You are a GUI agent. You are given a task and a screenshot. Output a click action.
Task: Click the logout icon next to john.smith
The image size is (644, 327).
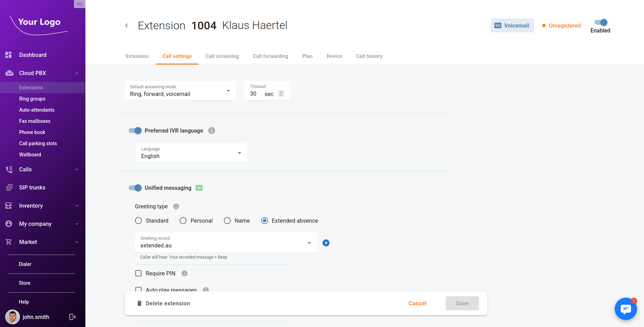pyautogui.click(x=73, y=317)
